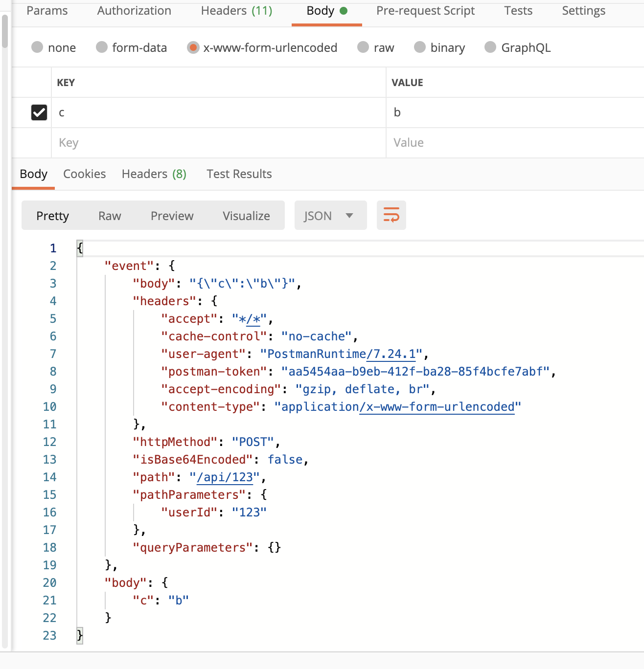Choose the form-data radio option
Screen dimensions: 644x669
102,47
